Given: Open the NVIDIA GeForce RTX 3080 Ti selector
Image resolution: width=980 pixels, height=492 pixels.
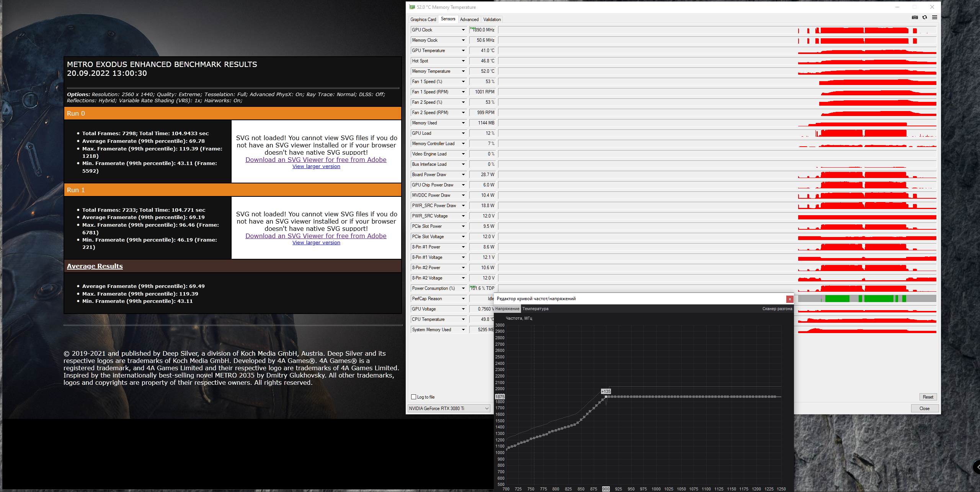Looking at the screenshot, I should [x=449, y=409].
